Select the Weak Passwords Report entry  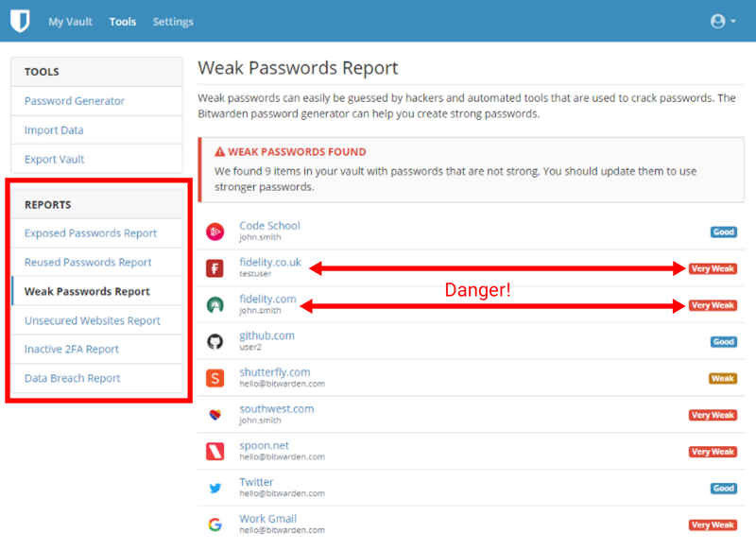click(x=87, y=291)
